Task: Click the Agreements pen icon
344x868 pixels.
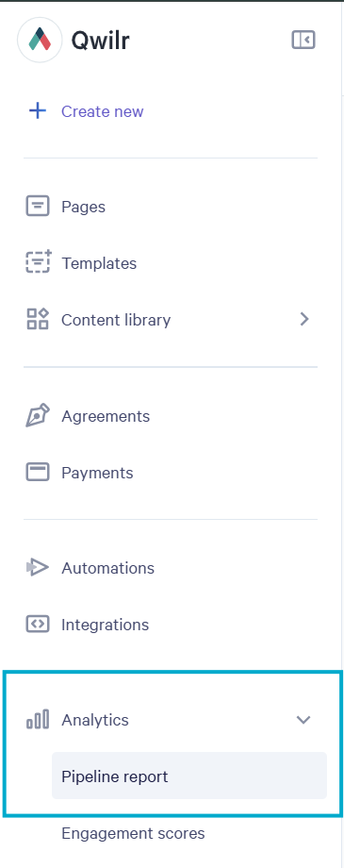Action: coord(38,416)
